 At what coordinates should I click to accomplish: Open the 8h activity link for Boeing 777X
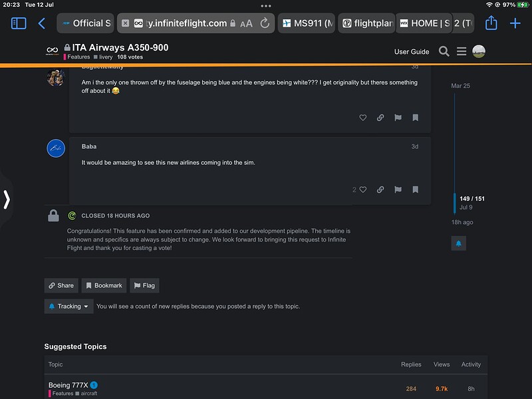point(471,389)
